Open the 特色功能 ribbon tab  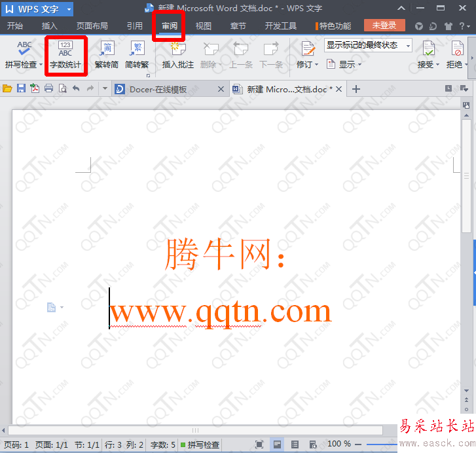tap(333, 26)
